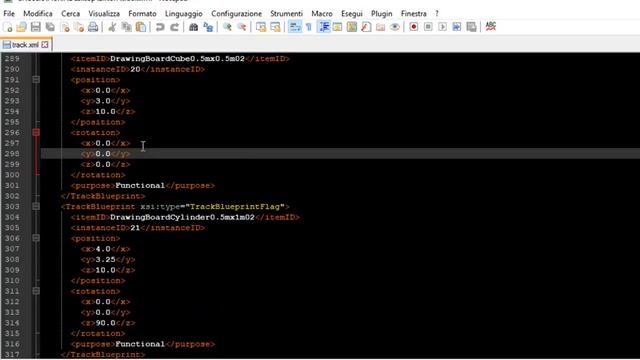Viewport: 640px width, 360px height.
Task: Save the file with the floppy icon
Action: tap(36, 27)
